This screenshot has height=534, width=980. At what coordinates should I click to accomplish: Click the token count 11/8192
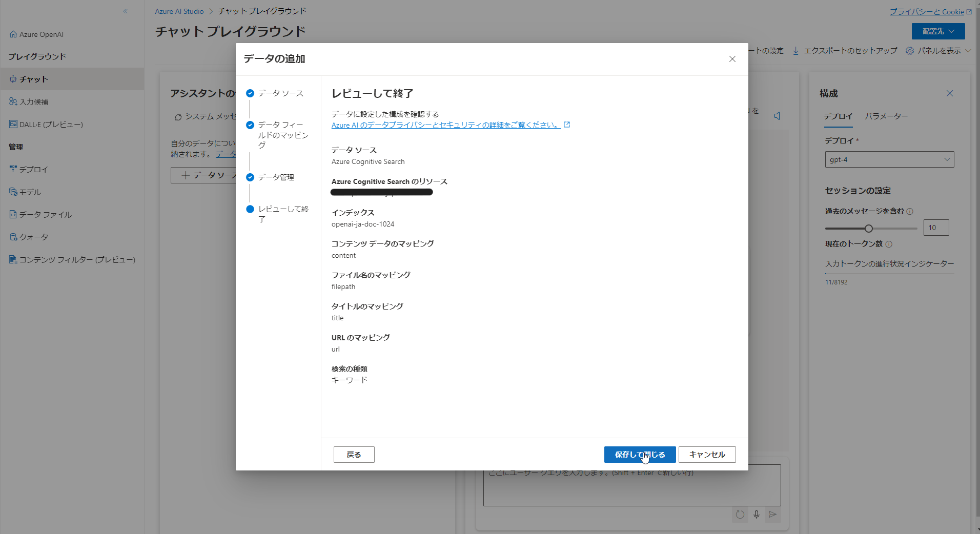836,282
